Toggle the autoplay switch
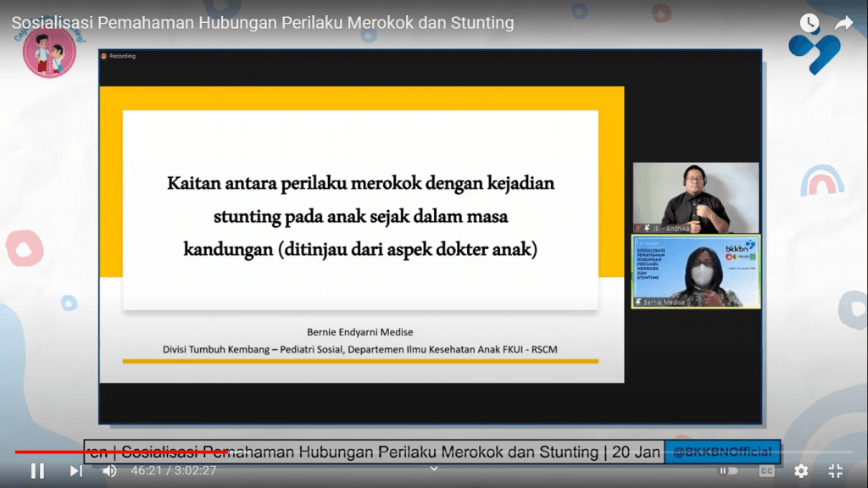 click(728, 471)
